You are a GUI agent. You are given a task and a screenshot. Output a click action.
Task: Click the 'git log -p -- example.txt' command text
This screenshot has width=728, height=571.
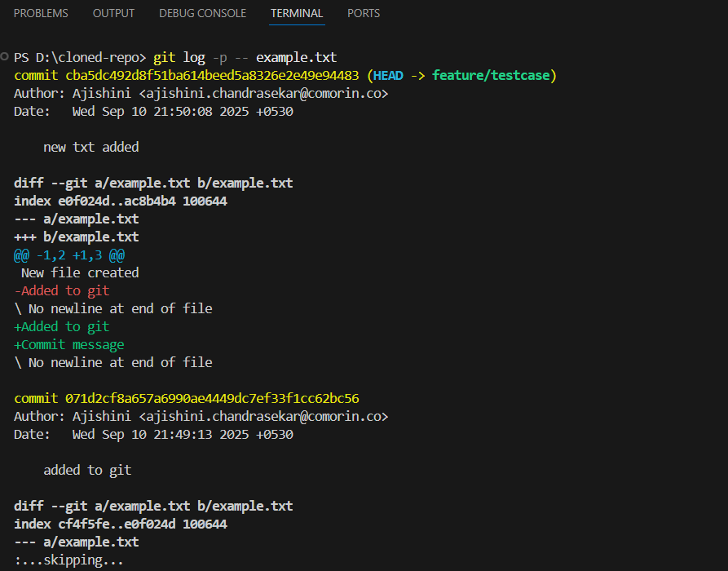pyautogui.click(x=245, y=57)
